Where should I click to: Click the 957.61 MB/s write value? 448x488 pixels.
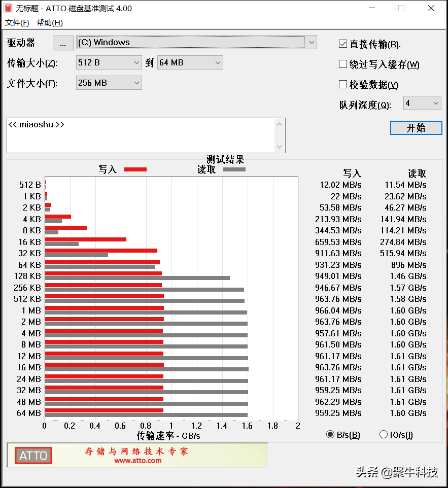pos(338,333)
